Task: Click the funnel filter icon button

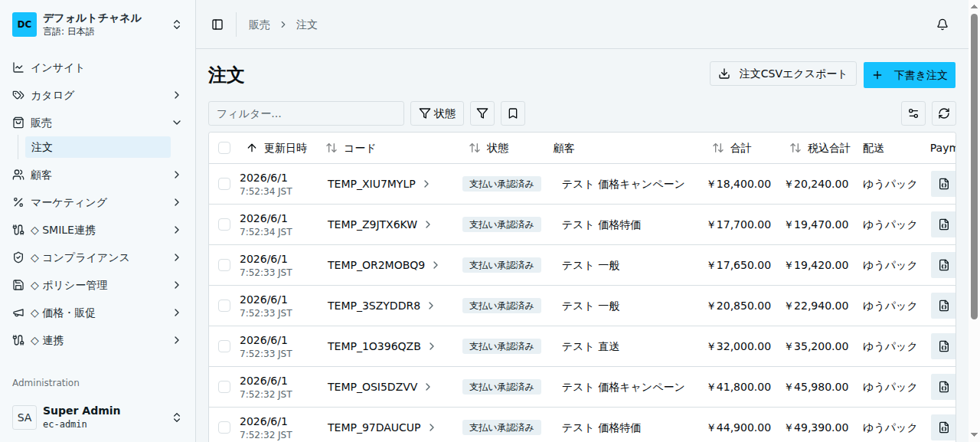Action: [482, 113]
